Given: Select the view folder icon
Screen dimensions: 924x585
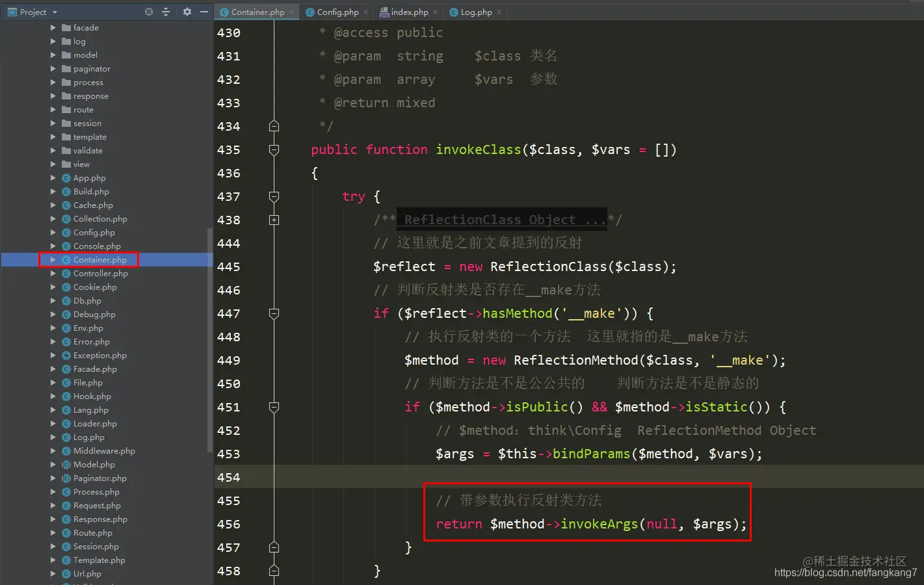Looking at the screenshot, I should pos(66,164).
